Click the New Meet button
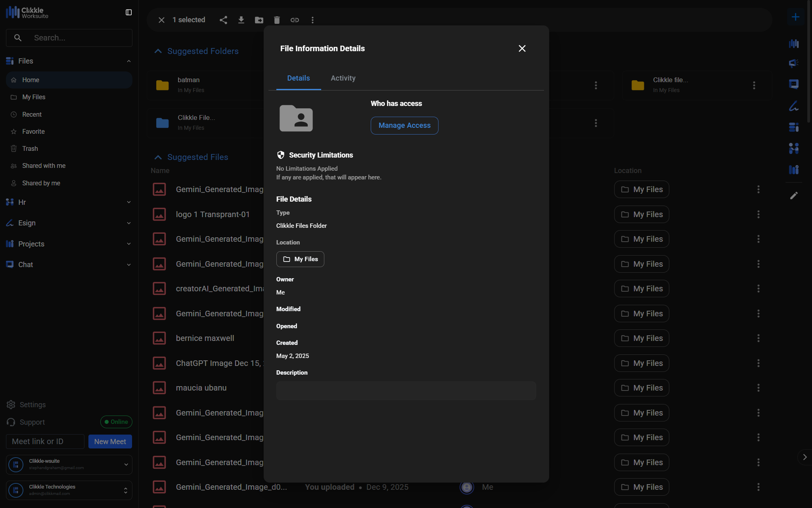Image resolution: width=812 pixels, height=508 pixels. (110, 441)
